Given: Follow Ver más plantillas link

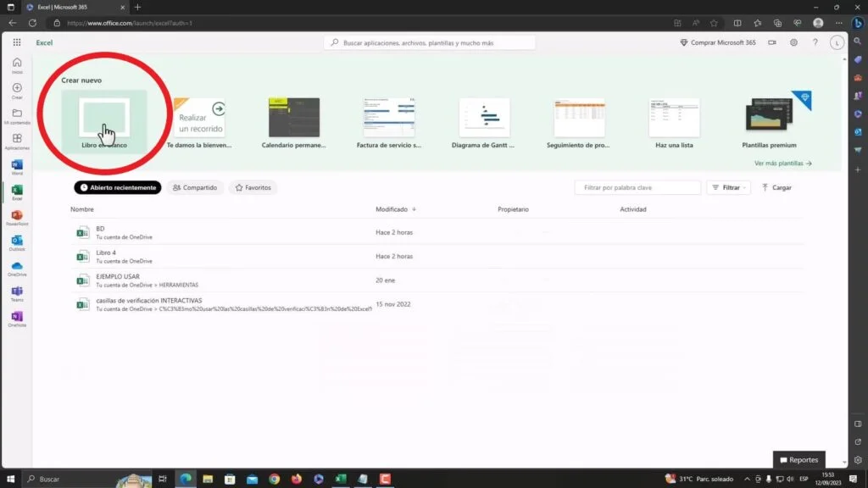Looking at the screenshot, I should point(782,164).
